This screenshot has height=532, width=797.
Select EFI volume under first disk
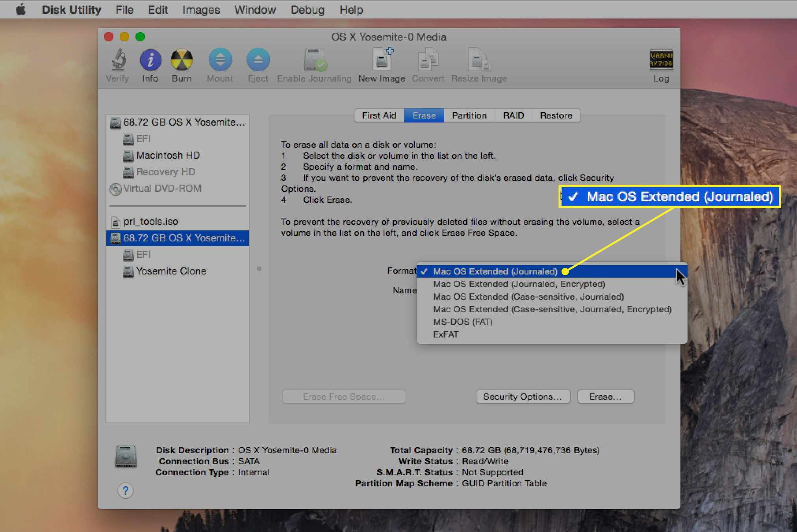178,139
